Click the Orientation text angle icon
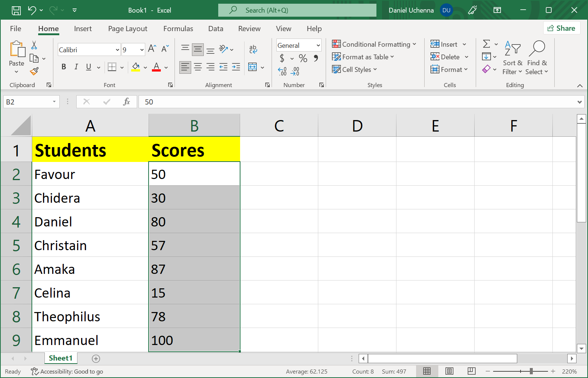 tap(223, 49)
